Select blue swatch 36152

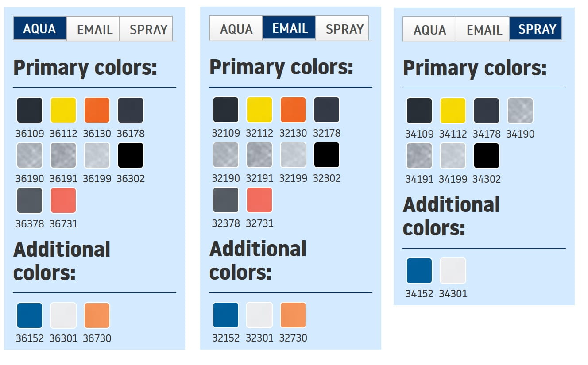[x=30, y=315]
